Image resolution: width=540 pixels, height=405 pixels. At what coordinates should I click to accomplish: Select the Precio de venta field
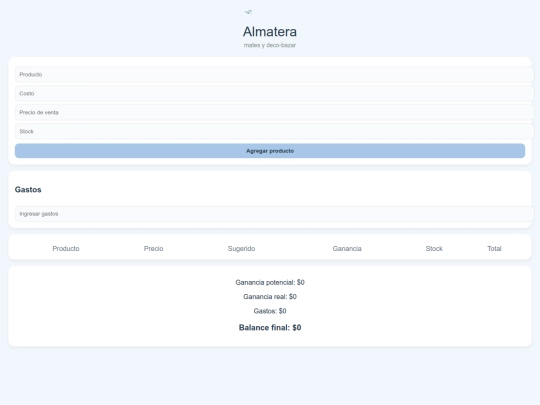coord(274,112)
